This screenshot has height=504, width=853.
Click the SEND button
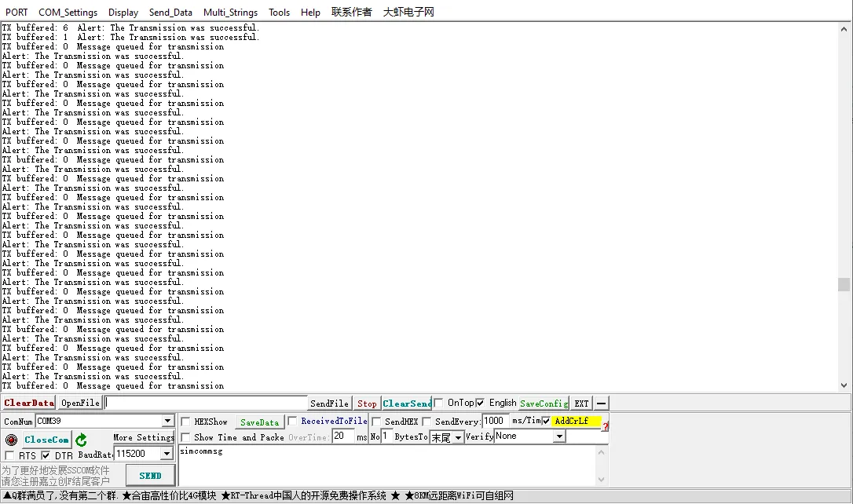pyautogui.click(x=150, y=475)
